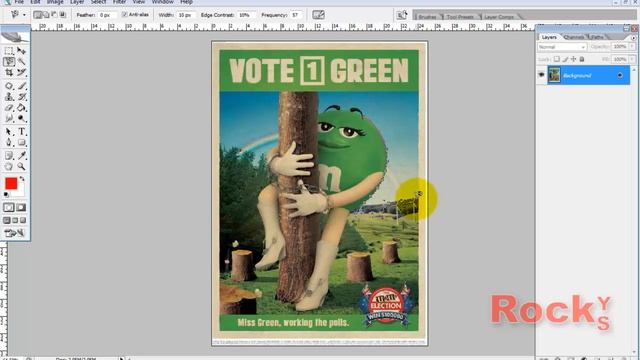Image resolution: width=640 pixels, height=360 pixels.
Task: Switch to Full Screen with Menu Bar mode
Action: pos(15,220)
